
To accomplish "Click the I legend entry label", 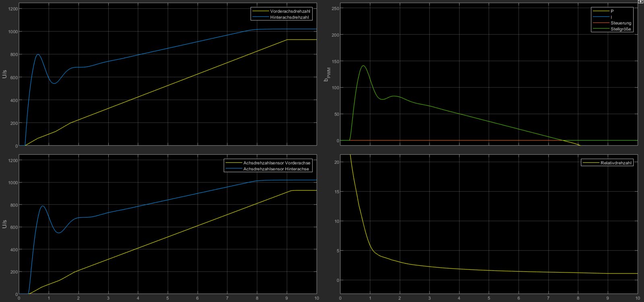I will 611,17.
